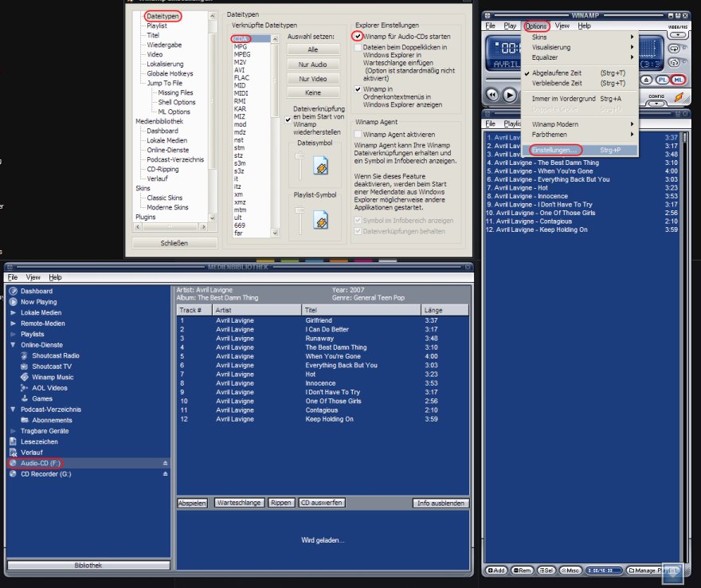The height and width of the screenshot is (588, 701).
Task: Expand the Equalizer submenu
Action: click(580, 57)
